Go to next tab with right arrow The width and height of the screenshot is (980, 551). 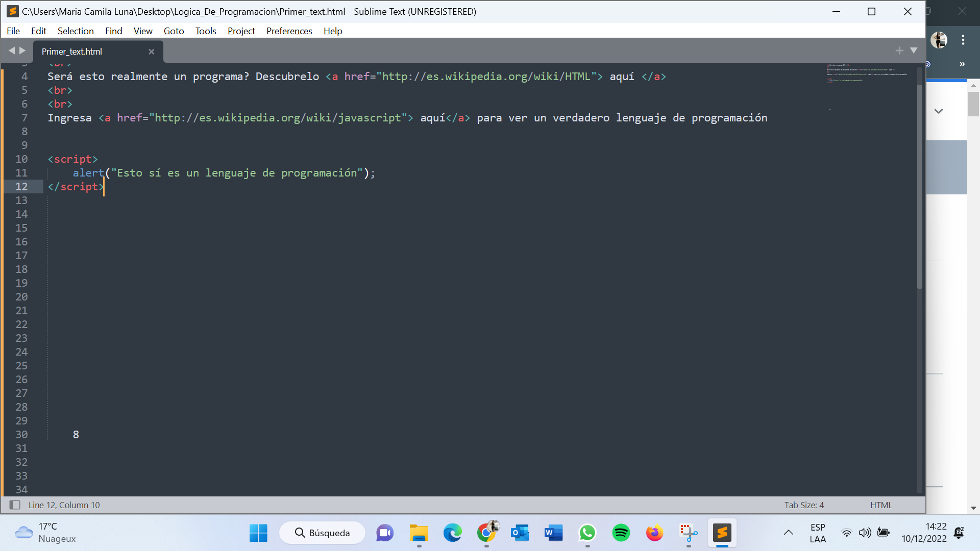(22, 51)
